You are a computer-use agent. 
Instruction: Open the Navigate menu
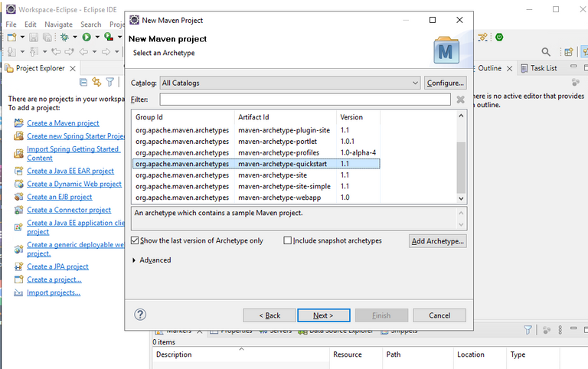[x=58, y=24]
